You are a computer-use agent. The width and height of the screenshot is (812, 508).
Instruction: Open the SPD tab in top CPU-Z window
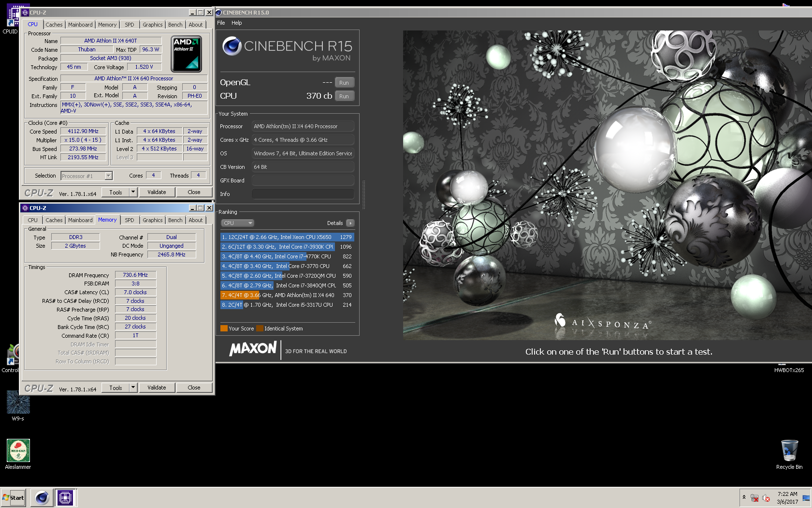130,25
